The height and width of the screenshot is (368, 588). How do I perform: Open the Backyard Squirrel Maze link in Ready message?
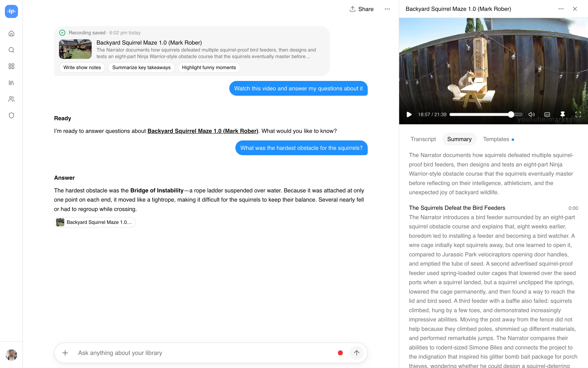(x=203, y=131)
